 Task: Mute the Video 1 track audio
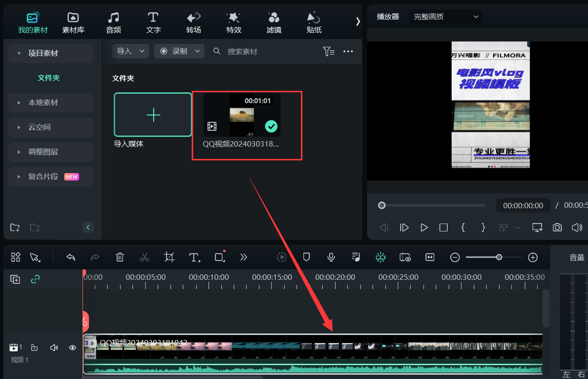tap(54, 348)
